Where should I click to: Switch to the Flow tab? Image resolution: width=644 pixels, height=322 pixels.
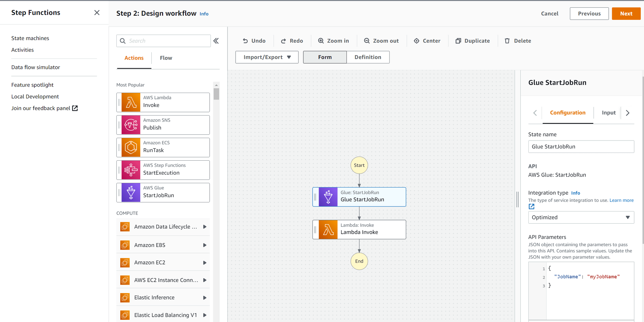tap(166, 58)
